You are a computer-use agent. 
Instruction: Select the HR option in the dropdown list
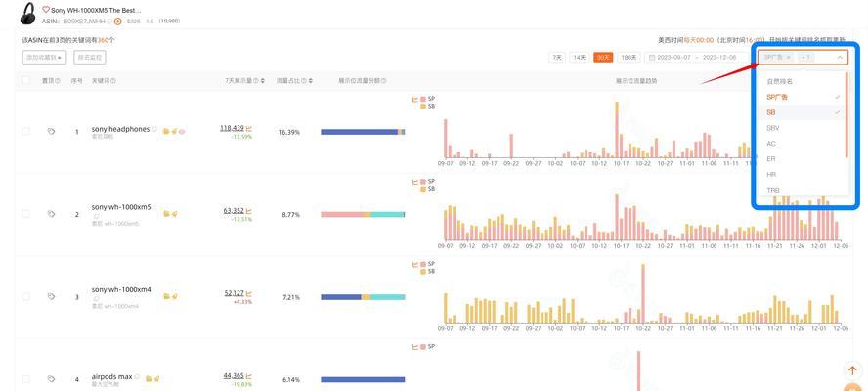click(x=802, y=174)
